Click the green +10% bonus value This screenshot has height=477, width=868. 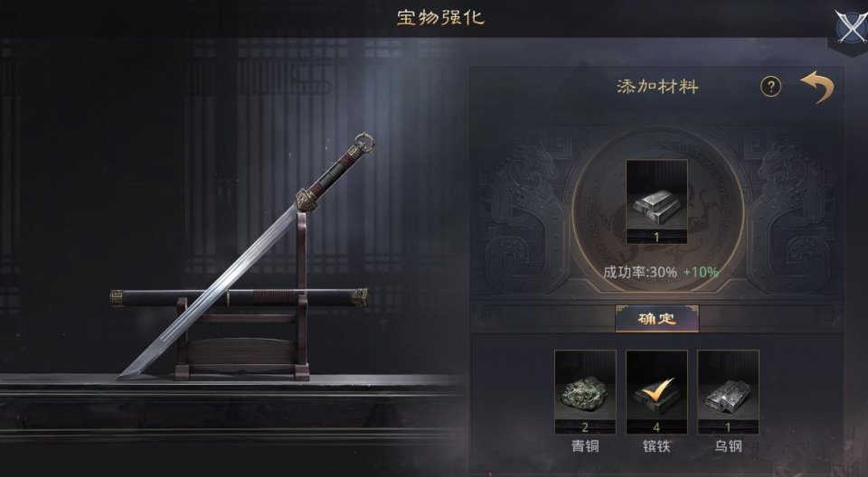pos(700,272)
